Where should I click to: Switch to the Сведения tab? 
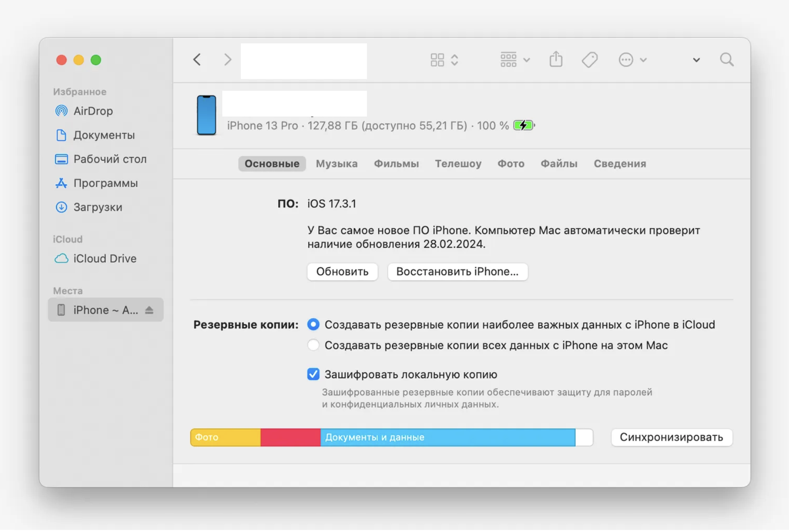coord(620,163)
